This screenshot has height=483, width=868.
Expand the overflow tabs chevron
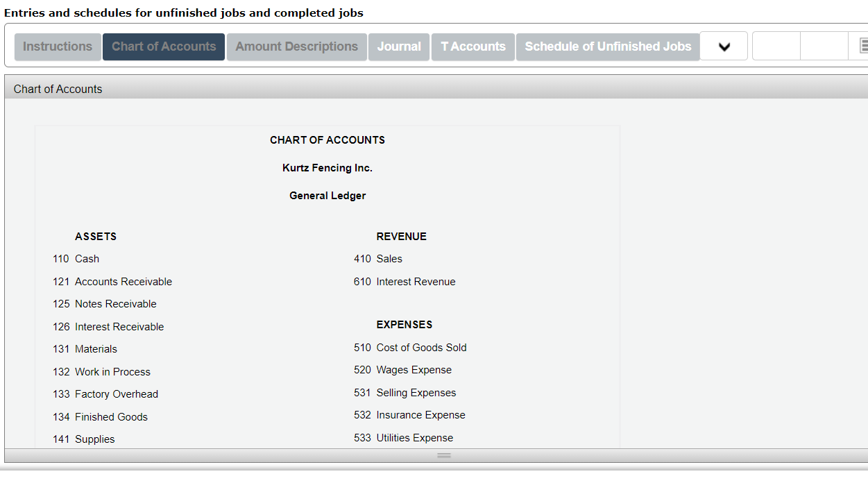tap(724, 46)
